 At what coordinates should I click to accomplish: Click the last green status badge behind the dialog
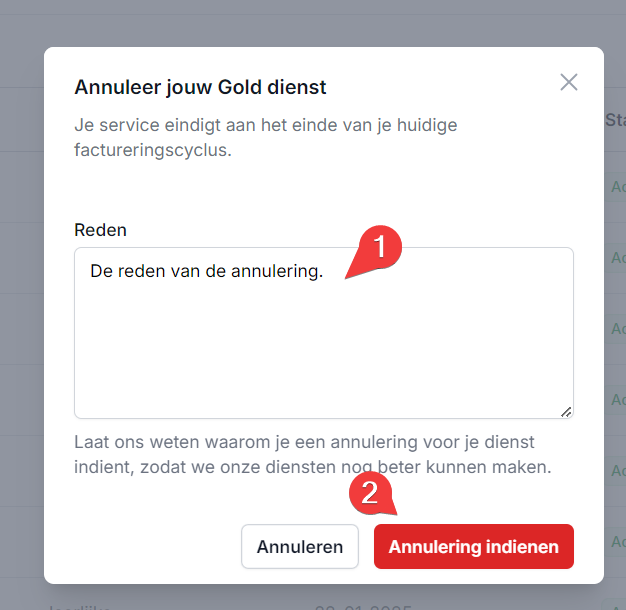pyautogui.click(x=616, y=540)
